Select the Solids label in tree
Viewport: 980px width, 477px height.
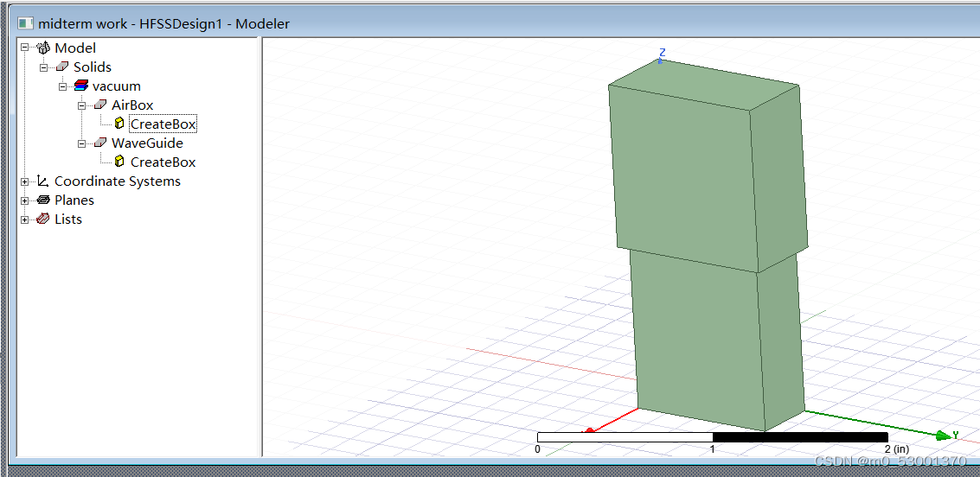coord(93,67)
